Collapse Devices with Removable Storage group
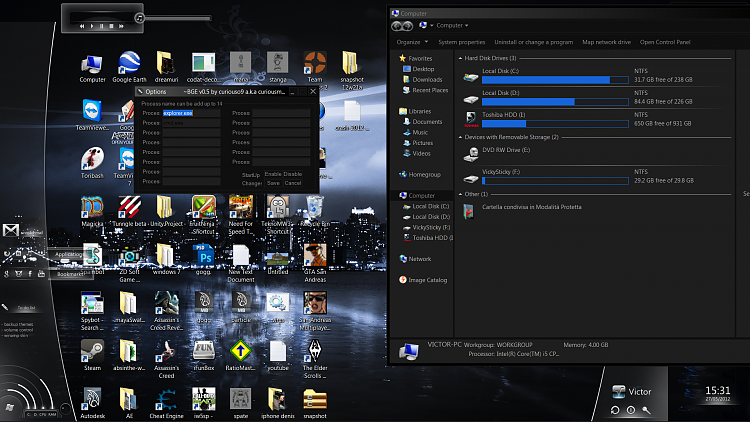 tap(460, 137)
